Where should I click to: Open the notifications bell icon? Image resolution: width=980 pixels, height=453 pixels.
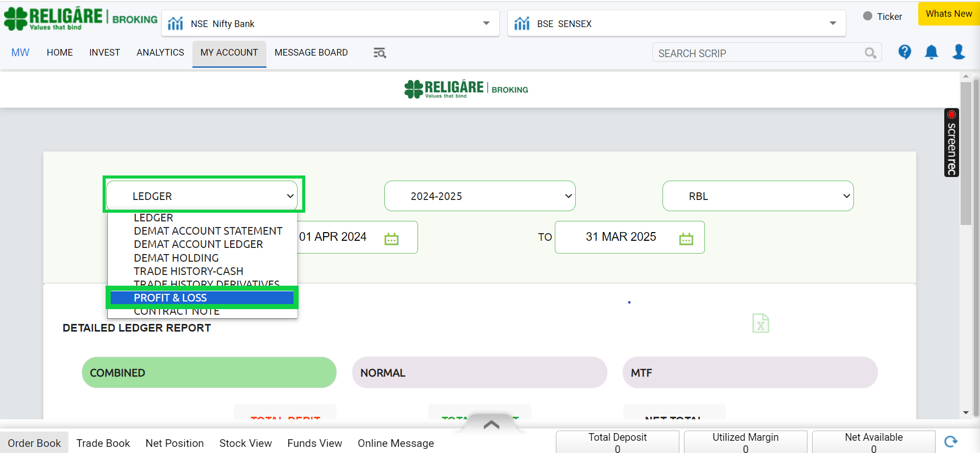(x=932, y=52)
